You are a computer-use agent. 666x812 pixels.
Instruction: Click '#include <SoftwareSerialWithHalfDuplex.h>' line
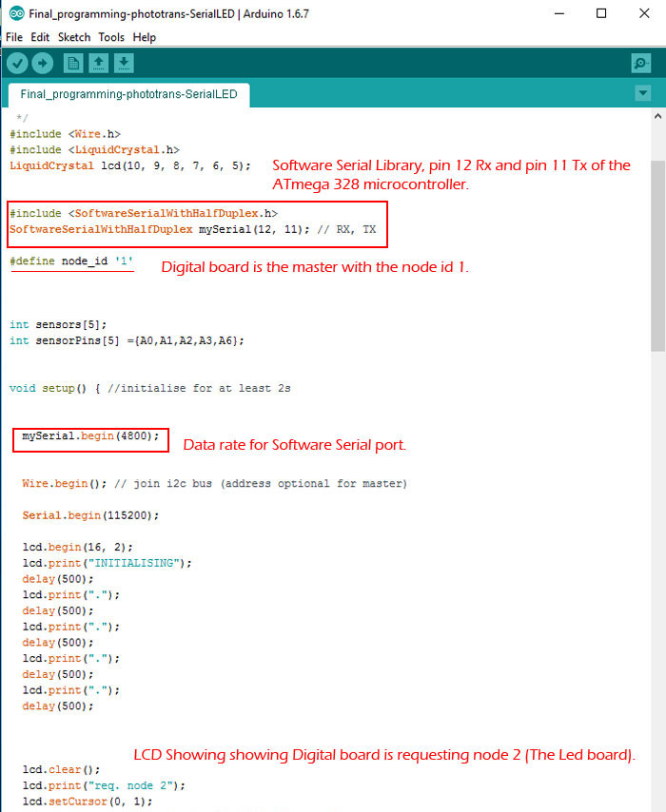(144, 213)
